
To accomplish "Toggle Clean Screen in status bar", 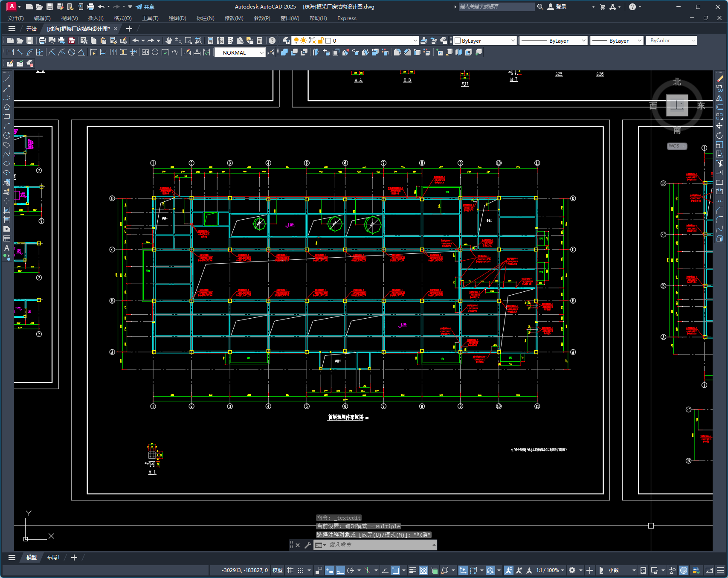I will point(709,570).
